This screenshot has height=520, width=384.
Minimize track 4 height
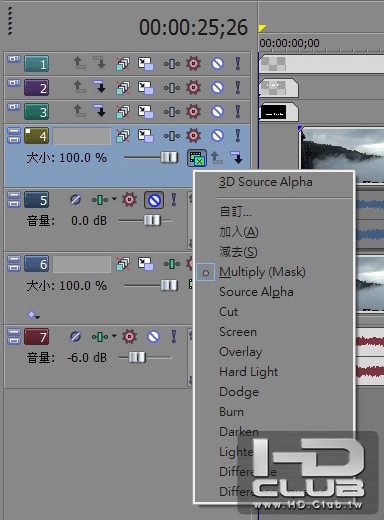click(x=14, y=131)
